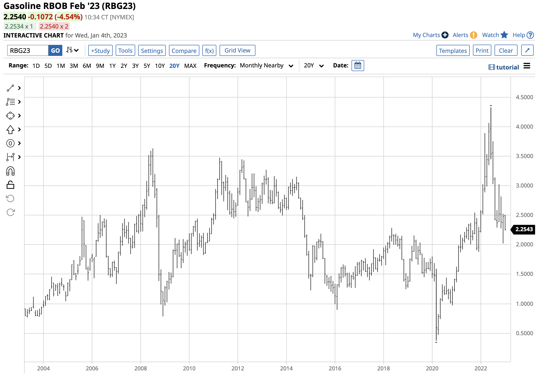The width and height of the screenshot is (555, 392).
Task: Open the tutorial video link
Action: pos(504,67)
